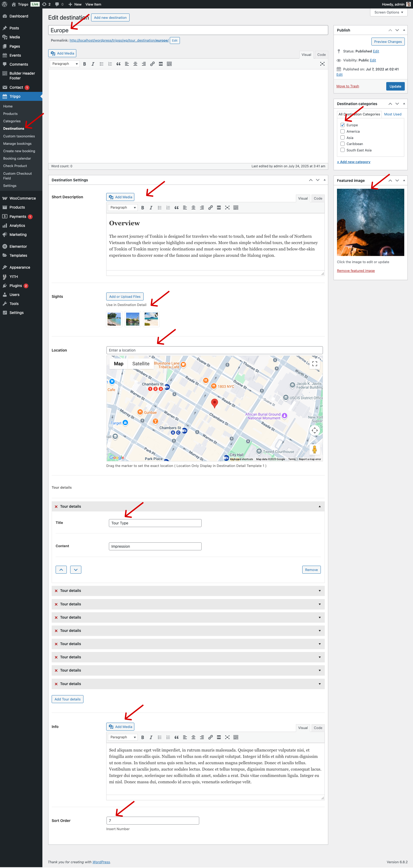Toggle fullscreen view on the Google map
The image size is (413, 868).
[x=314, y=363]
